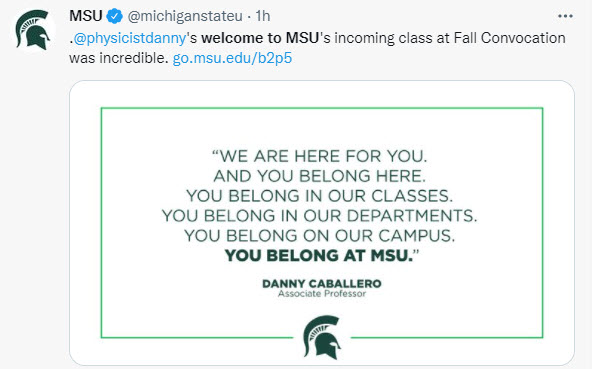Click the 1h tweet timestamp

tap(262, 16)
